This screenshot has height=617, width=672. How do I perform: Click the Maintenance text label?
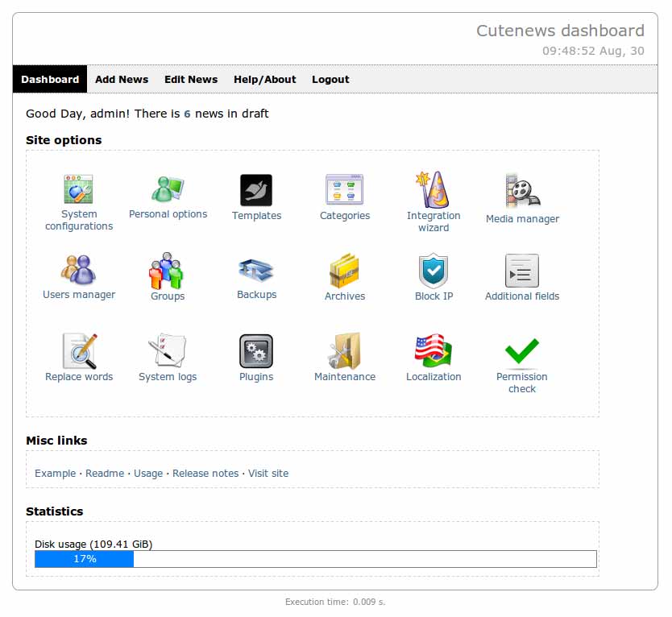click(345, 377)
